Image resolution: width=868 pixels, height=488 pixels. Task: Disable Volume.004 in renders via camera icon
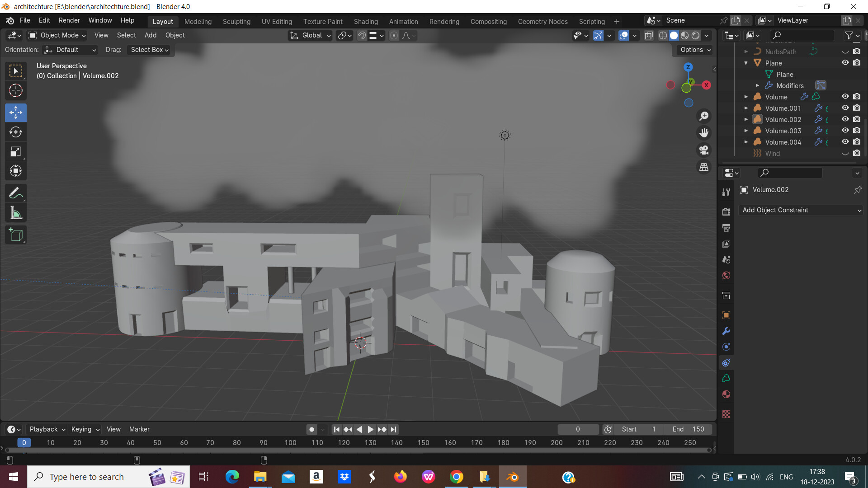coord(857,142)
